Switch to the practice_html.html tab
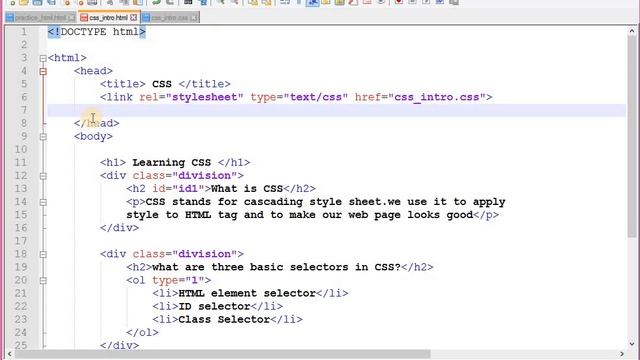The height and width of the screenshot is (360, 640). coord(40,18)
